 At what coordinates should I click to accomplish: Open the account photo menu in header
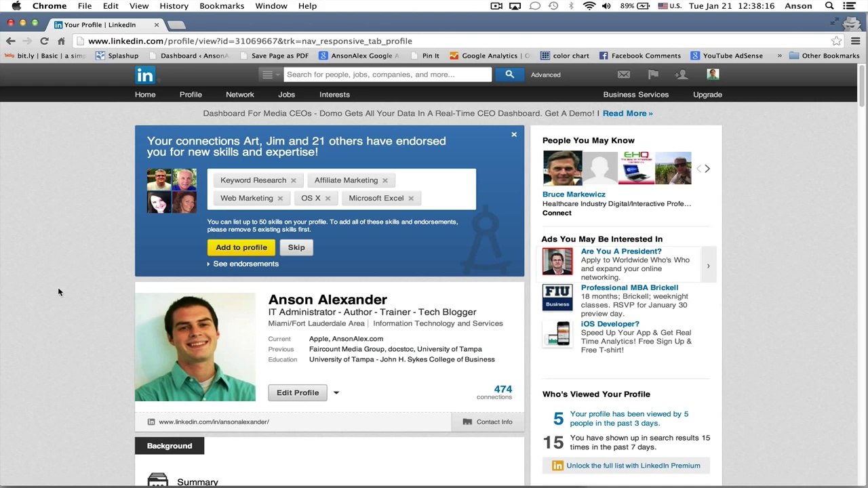click(713, 74)
